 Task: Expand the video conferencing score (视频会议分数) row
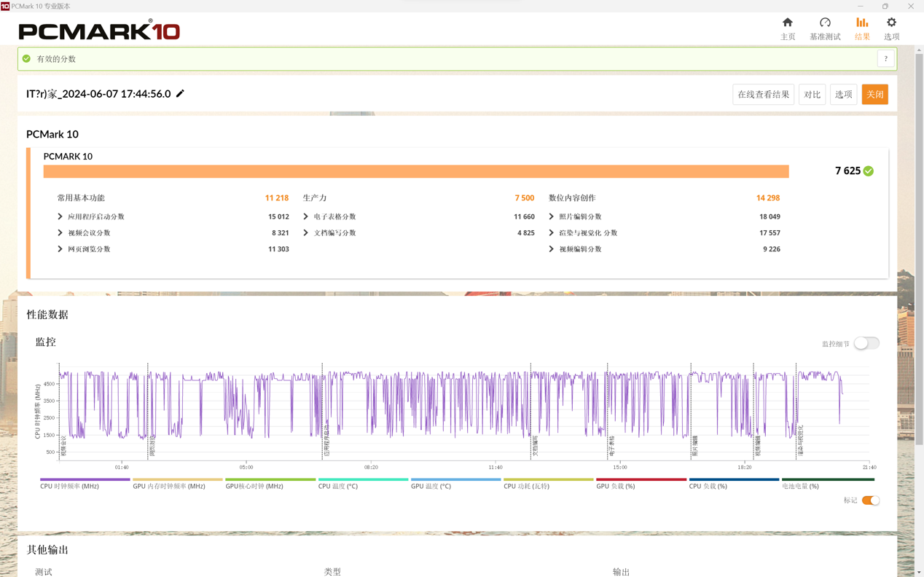pos(60,233)
